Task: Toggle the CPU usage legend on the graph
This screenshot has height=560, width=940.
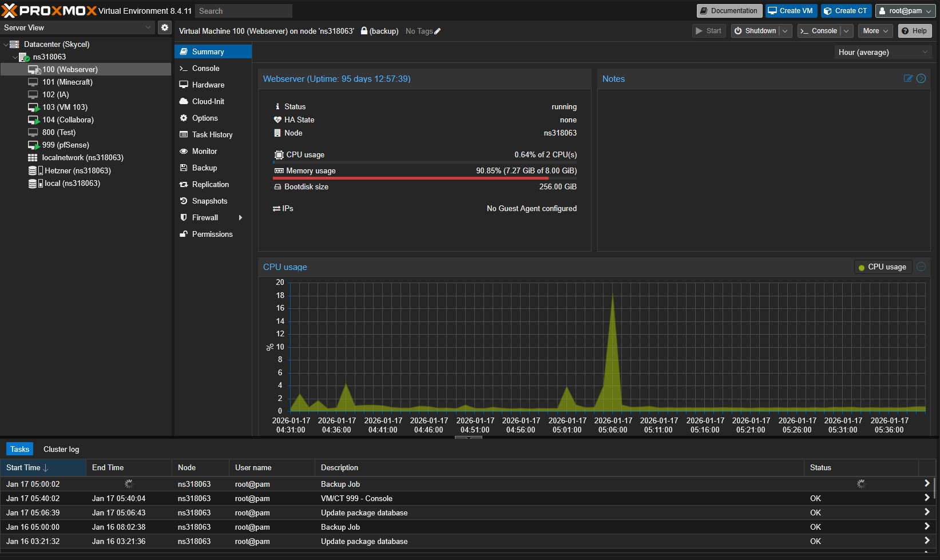Action: tap(883, 267)
